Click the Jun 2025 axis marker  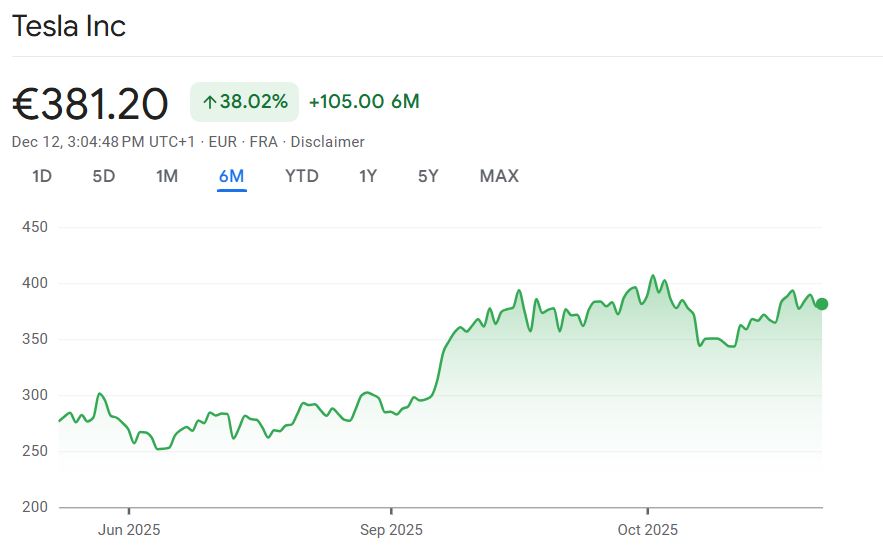(129, 529)
